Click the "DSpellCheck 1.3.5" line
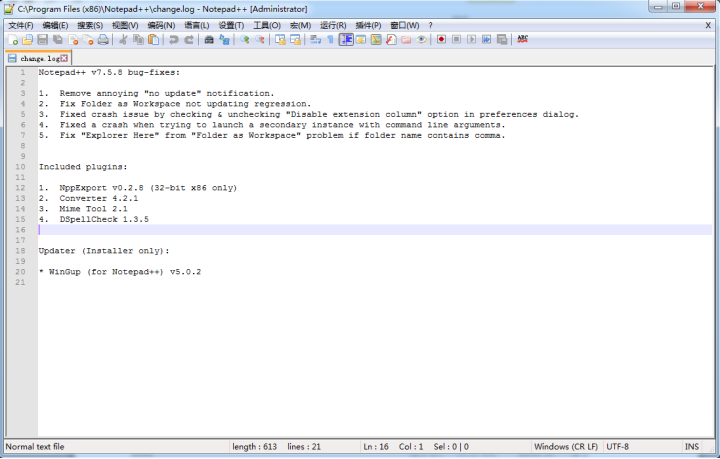720x459 pixels. [x=104, y=219]
